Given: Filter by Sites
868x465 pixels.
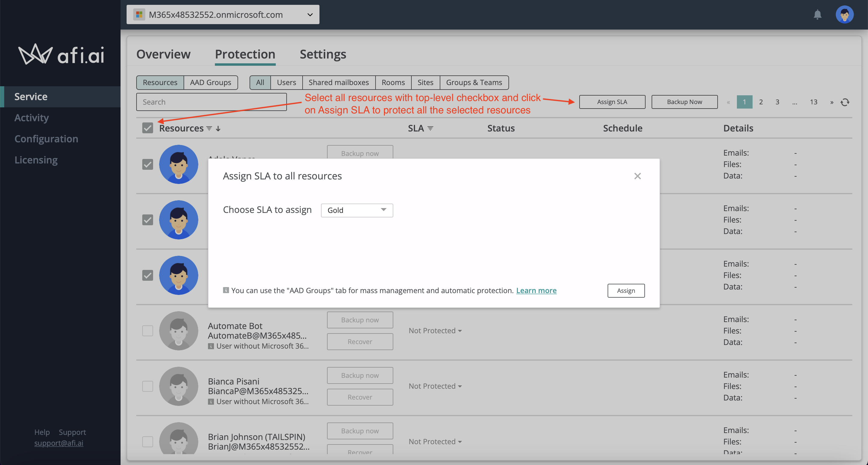Looking at the screenshot, I should [426, 82].
